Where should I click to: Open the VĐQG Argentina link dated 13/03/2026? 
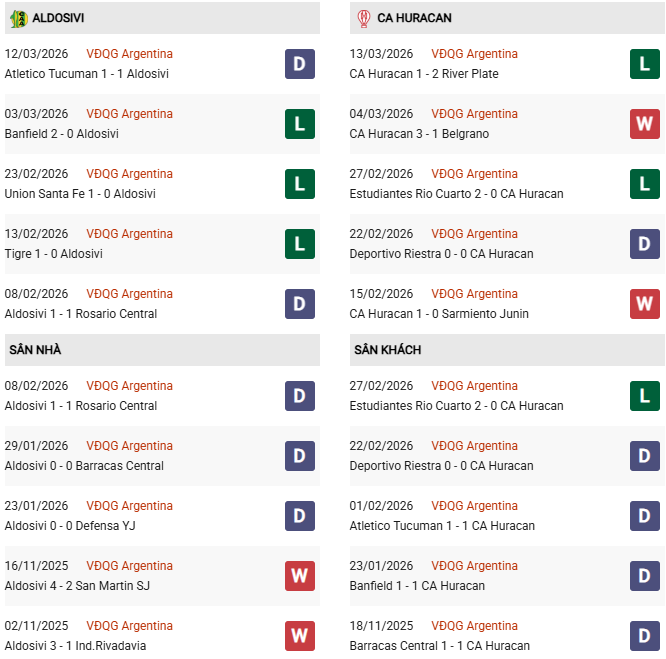click(474, 54)
